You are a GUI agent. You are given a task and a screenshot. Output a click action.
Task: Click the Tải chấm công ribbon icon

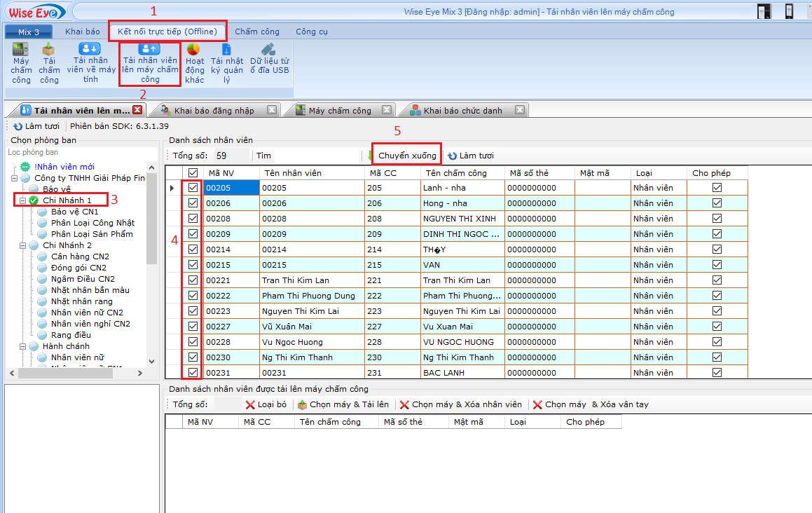tap(49, 50)
